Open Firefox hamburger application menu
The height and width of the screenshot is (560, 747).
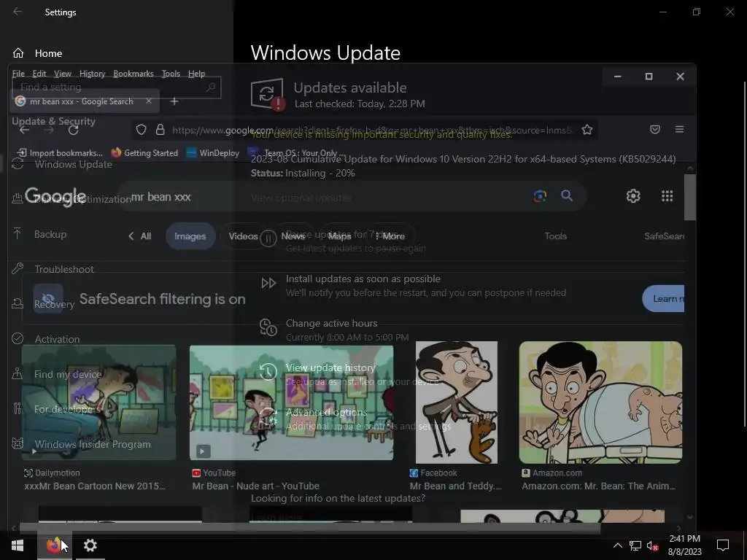[x=679, y=130]
